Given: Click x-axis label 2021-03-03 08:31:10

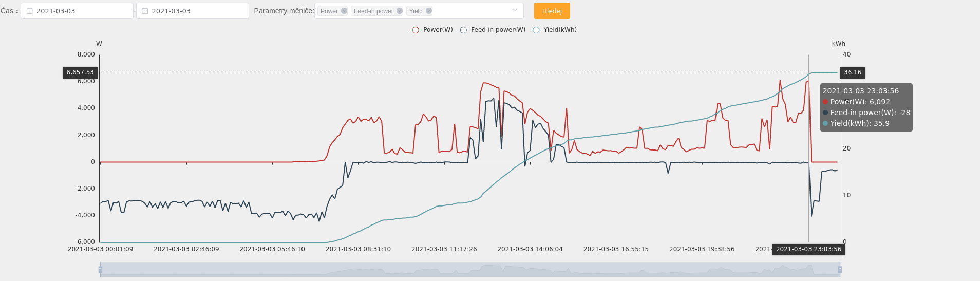Looking at the screenshot, I should [x=358, y=249].
